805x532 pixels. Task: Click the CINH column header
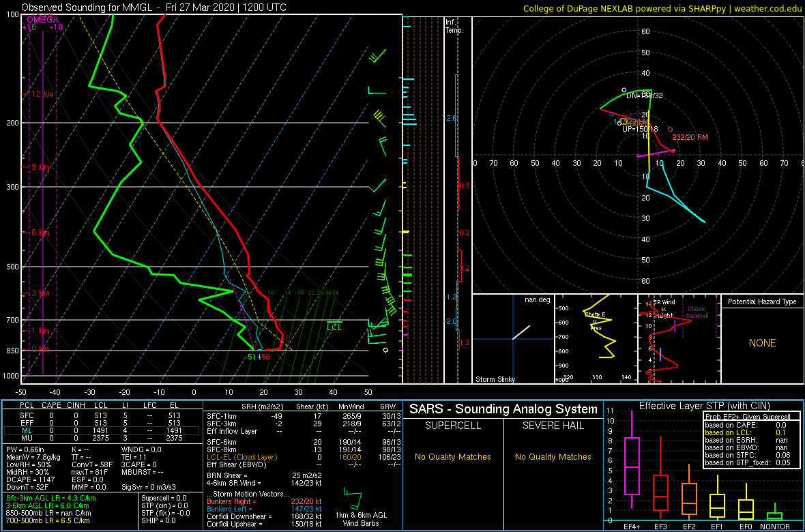point(77,407)
